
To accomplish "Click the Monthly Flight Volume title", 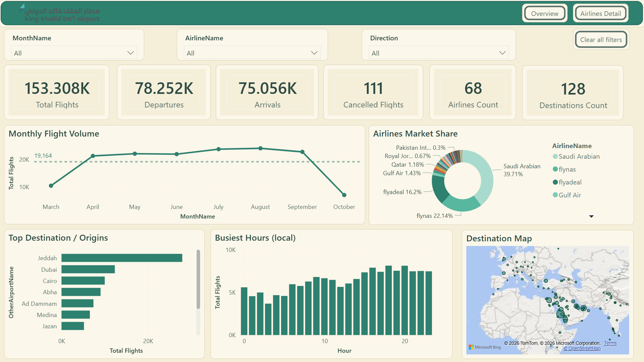I will 54,134.
